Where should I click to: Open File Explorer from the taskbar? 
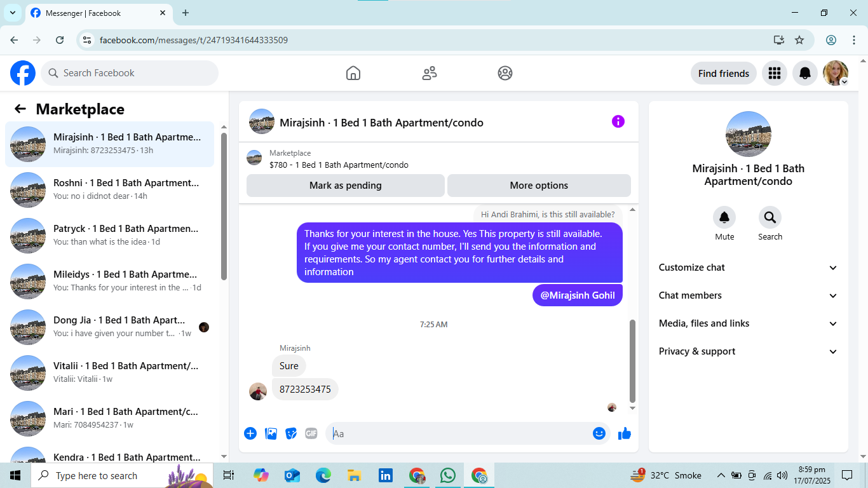click(x=355, y=475)
